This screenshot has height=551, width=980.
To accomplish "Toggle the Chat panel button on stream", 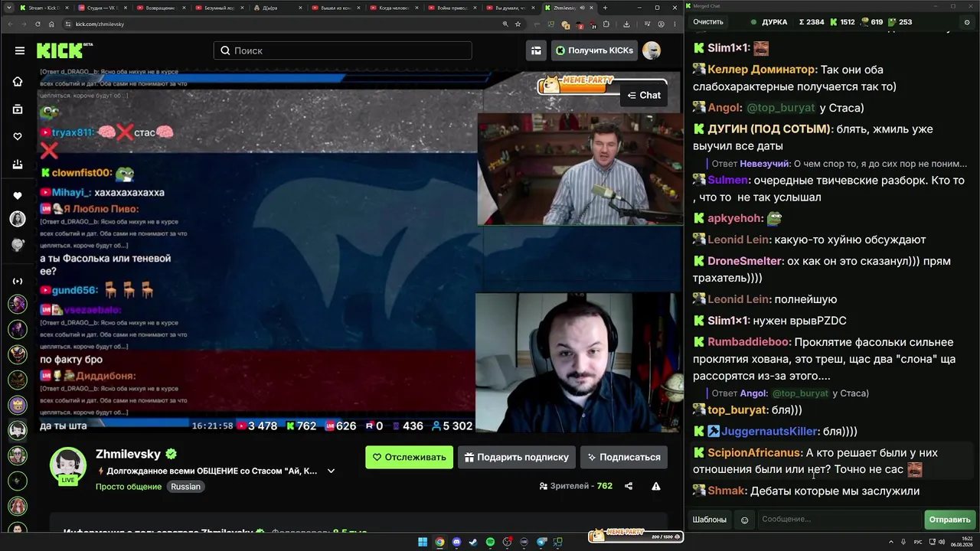I will coord(643,95).
